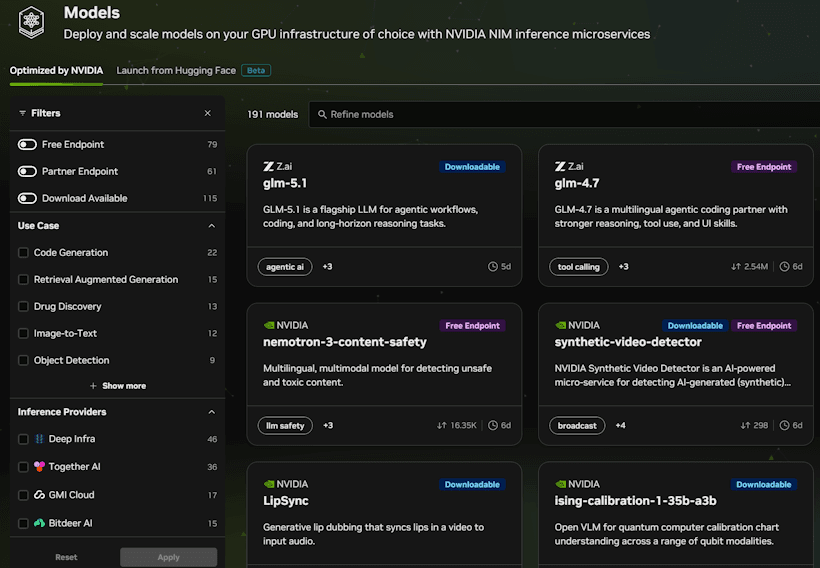Click the clock icon on the glm-5.1 card
This screenshot has height=568, width=820.
tap(493, 267)
